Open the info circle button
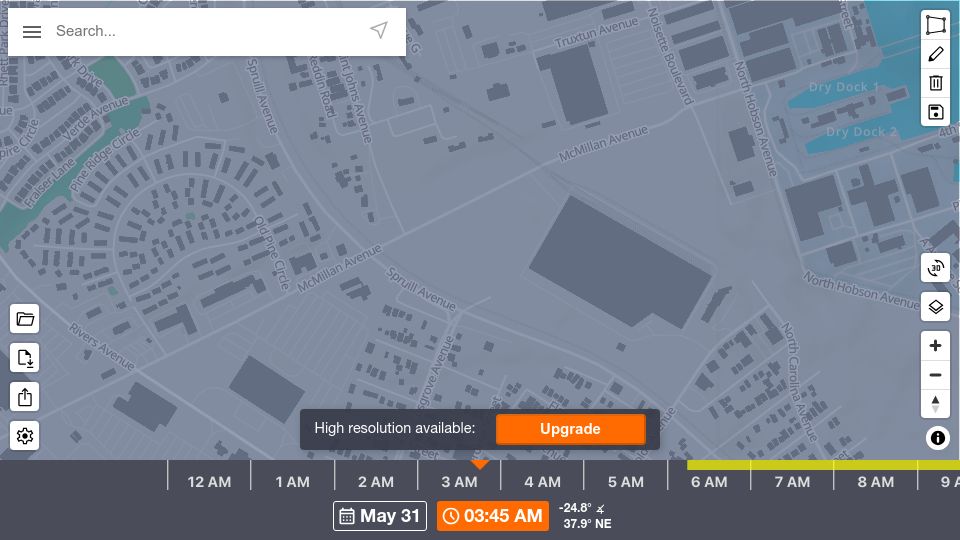The height and width of the screenshot is (540, 960). click(937, 438)
